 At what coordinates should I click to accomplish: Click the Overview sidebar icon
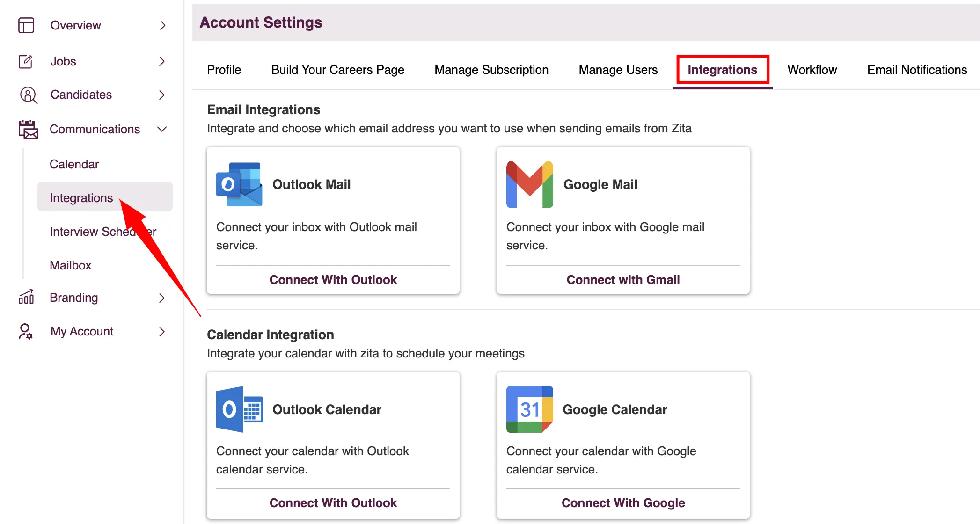pyautogui.click(x=26, y=25)
